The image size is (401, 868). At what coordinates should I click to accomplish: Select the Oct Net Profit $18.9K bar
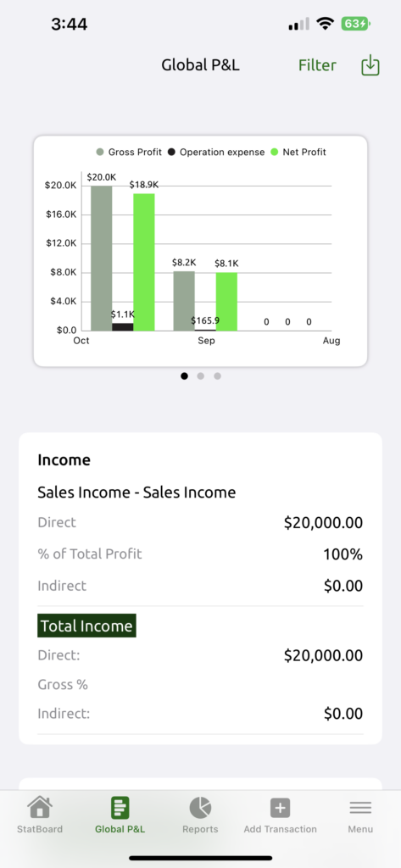[x=144, y=262]
